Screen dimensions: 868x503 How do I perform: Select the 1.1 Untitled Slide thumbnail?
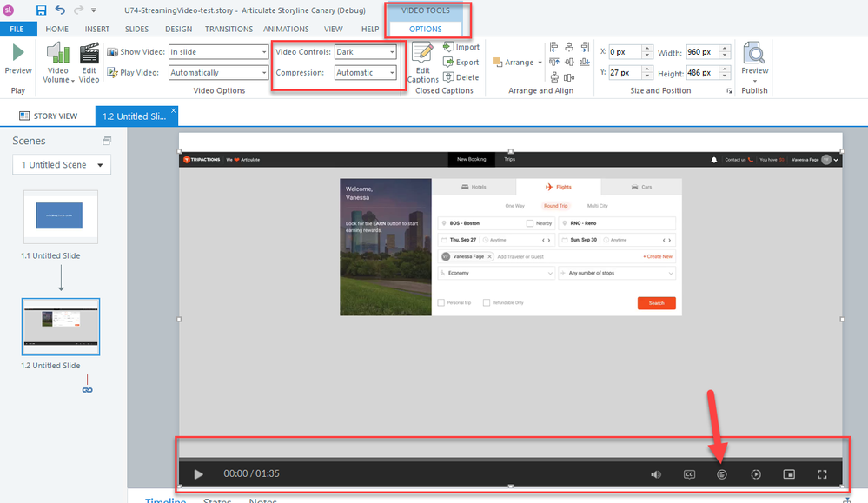60,216
